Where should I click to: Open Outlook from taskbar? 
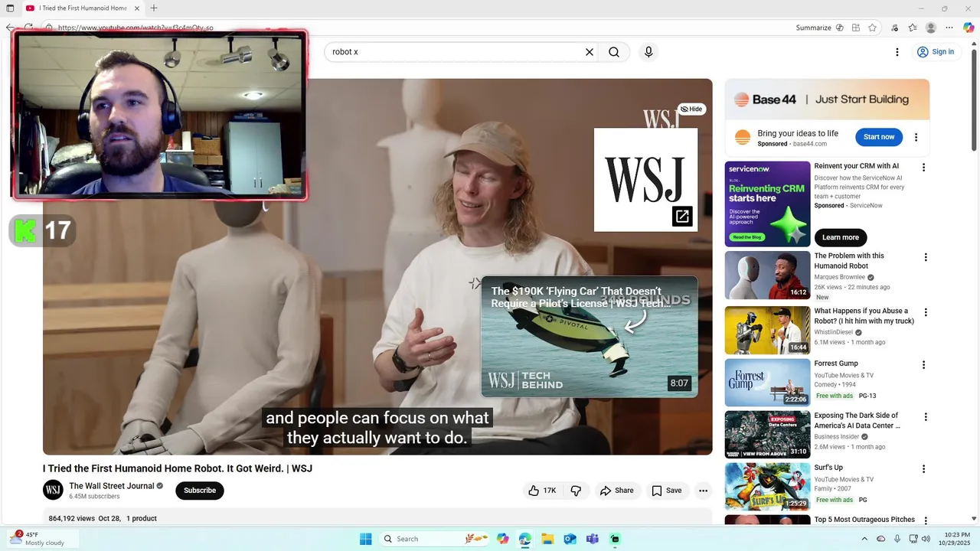(x=570, y=539)
